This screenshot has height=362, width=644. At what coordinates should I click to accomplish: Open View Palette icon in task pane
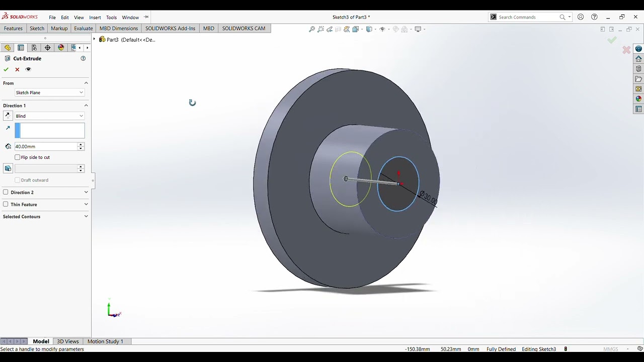point(638,89)
